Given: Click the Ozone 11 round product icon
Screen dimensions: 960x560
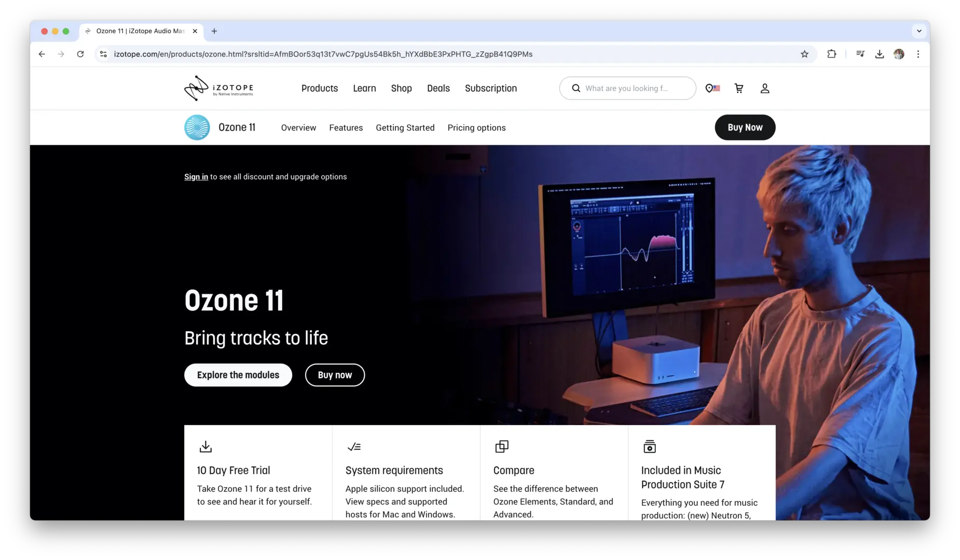Looking at the screenshot, I should pos(197,128).
